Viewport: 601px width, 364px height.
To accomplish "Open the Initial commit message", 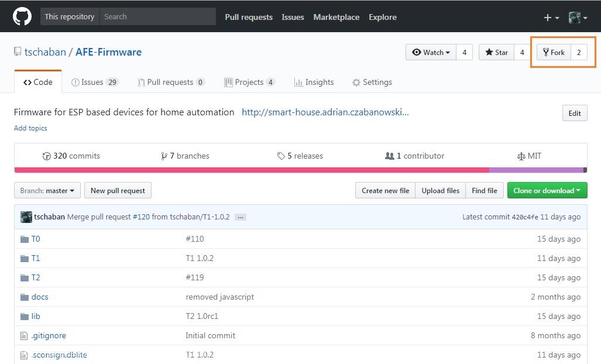I will (211, 336).
